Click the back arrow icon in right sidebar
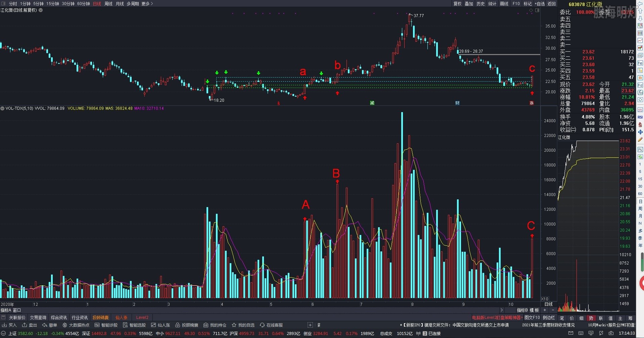 tap(640, 4)
